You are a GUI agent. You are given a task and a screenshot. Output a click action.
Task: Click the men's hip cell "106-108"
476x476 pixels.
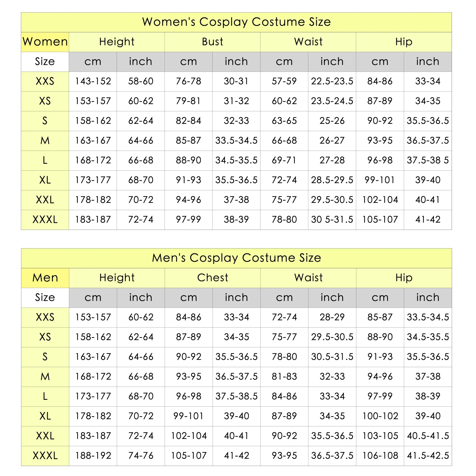pos(380,456)
